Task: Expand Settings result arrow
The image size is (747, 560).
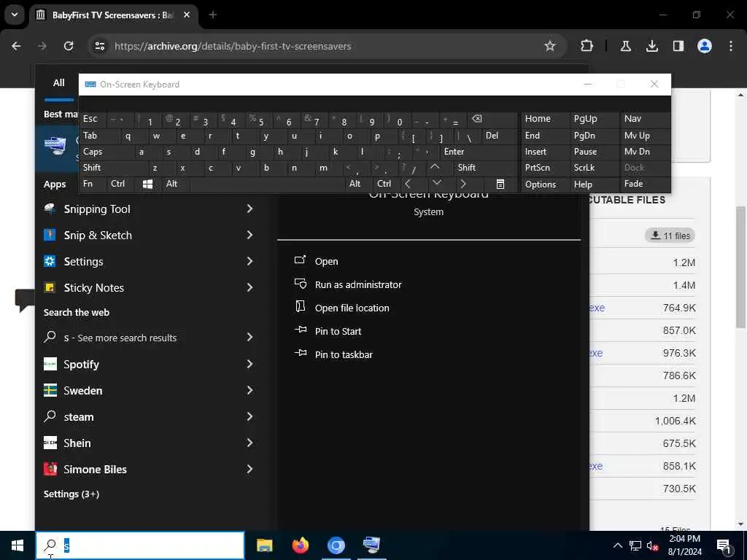Action: coord(249,261)
